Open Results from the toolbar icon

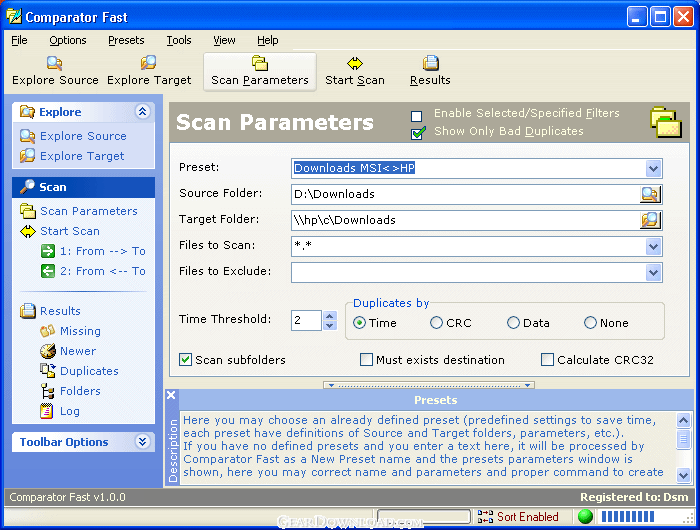[430, 63]
